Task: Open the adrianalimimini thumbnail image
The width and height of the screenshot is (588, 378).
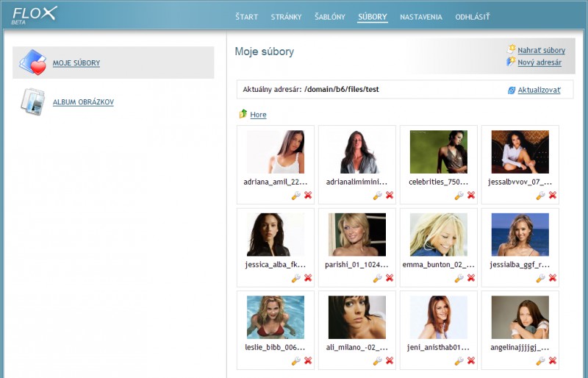Action: coord(357,151)
